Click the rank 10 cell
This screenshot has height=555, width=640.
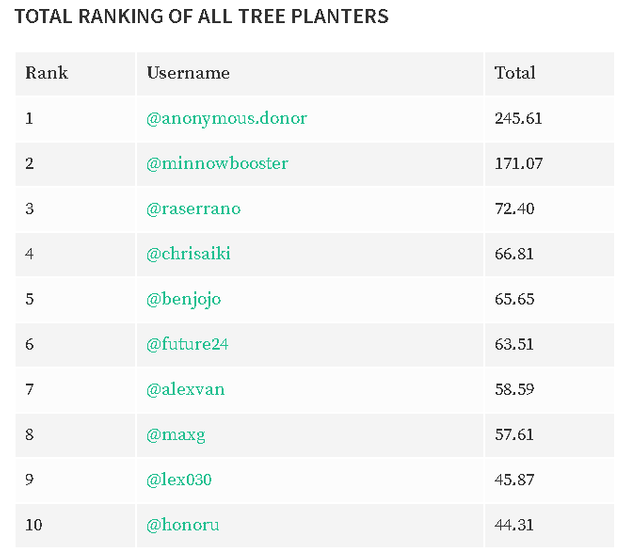coord(34,525)
